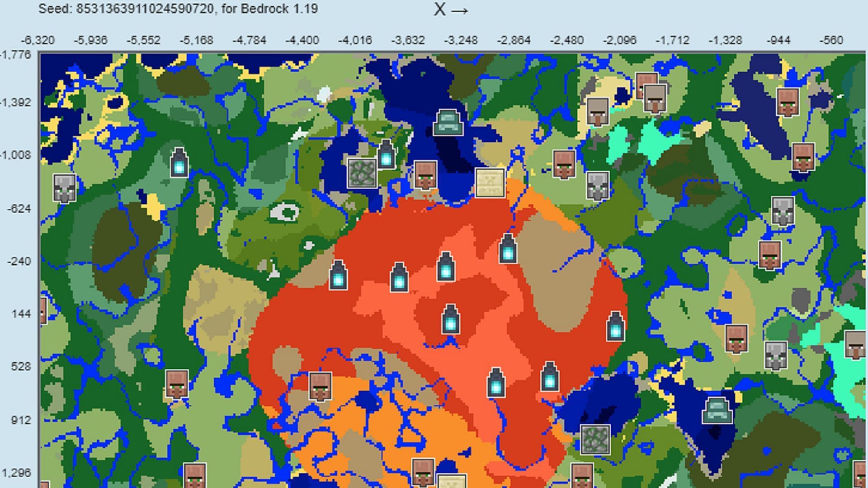Viewport: 868px width, 488px height.
Task: Click the -1,712 X-axis label
Action: tap(672, 40)
